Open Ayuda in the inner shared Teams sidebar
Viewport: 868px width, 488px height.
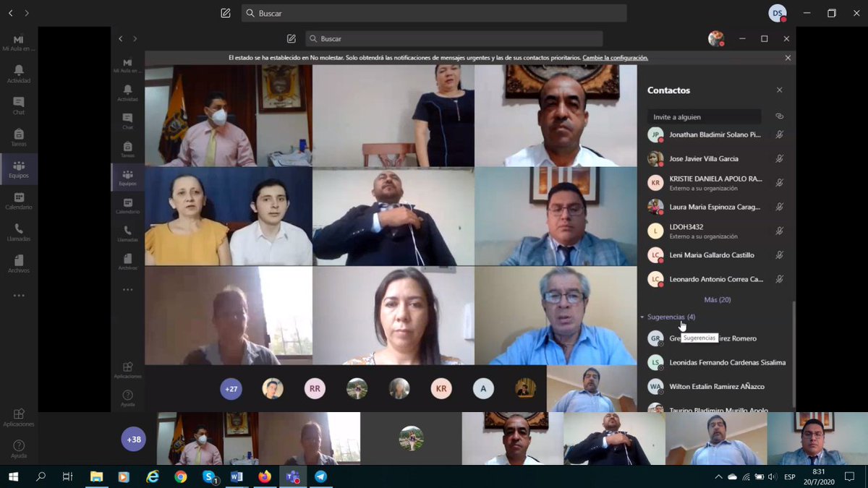pyautogui.click(x=127, y=398)
